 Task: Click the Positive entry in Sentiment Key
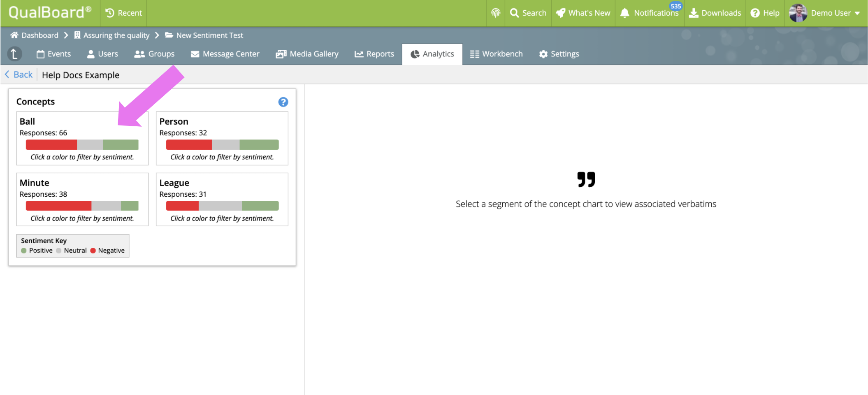(37, 251)
